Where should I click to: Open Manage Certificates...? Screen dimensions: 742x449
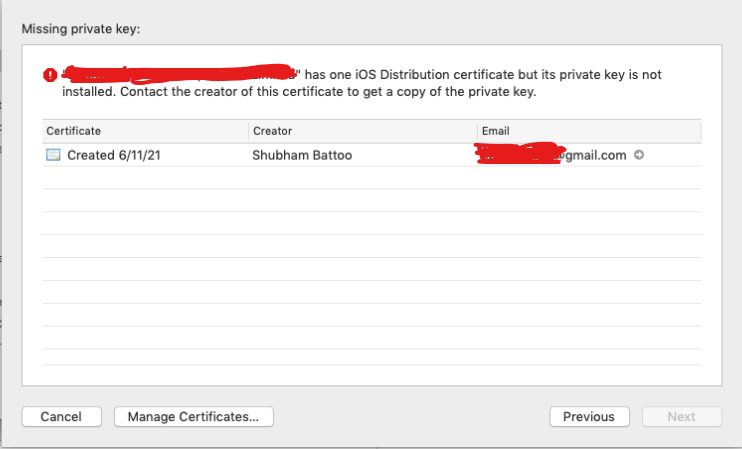point(194,416)
